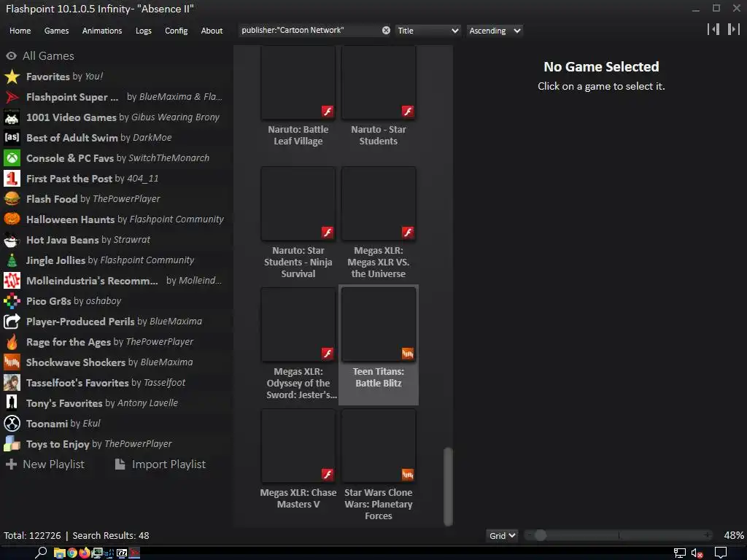The width and height of the screenshot is (747, 560).
Task: Click the Console & PC Favs Xbox icon
Action: (12, 158)
